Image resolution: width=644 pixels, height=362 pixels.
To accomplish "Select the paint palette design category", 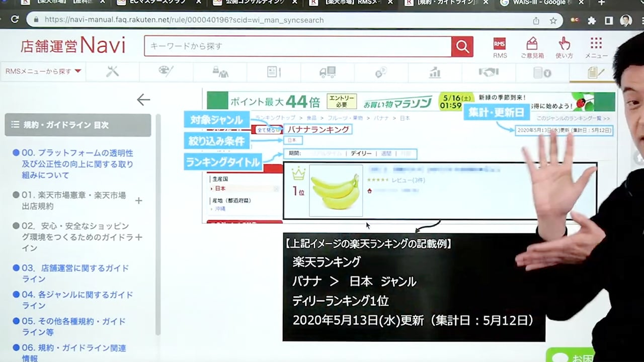I will tap(166, 72).
